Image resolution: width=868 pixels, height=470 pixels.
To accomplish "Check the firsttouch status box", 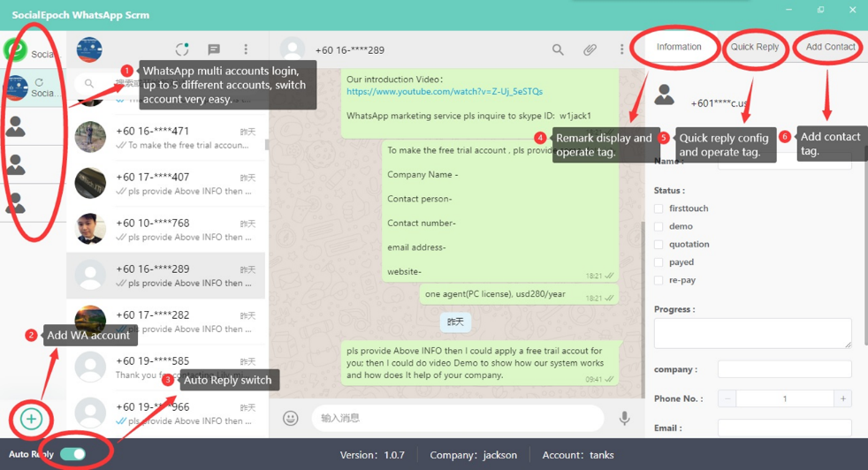I will click(659, 208).
